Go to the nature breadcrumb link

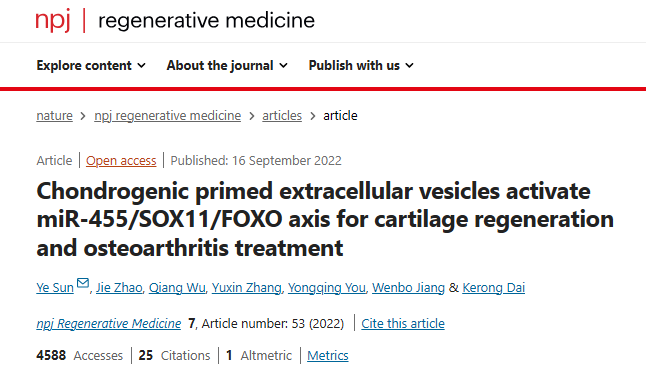(x=54, y=116)
